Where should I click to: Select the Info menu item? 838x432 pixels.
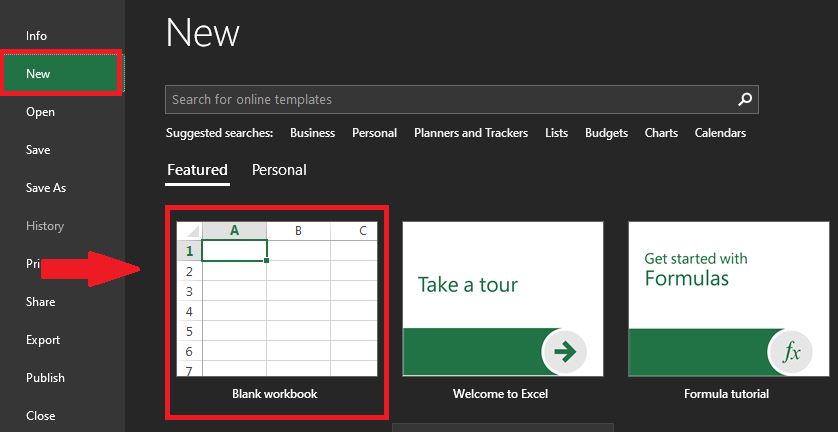(37, 36)
